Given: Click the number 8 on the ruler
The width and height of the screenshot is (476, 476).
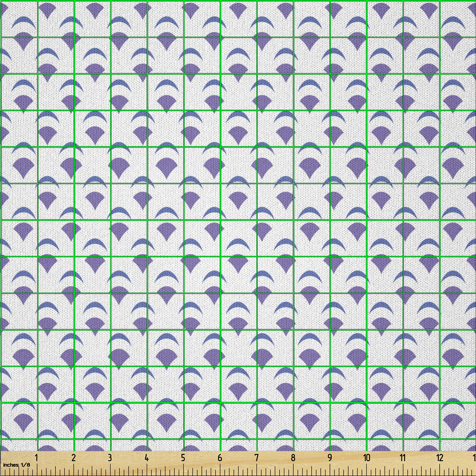Looking at the screenshot, I should tap(293, 458).
